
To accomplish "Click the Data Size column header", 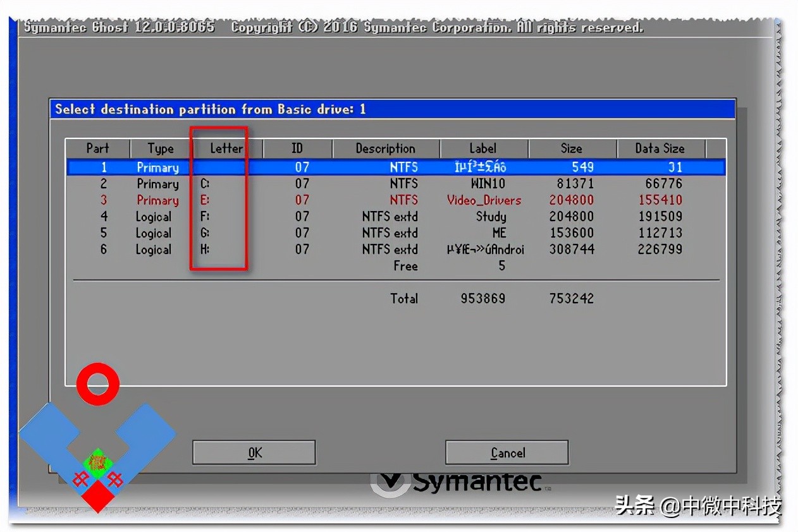I will (660, 148).
